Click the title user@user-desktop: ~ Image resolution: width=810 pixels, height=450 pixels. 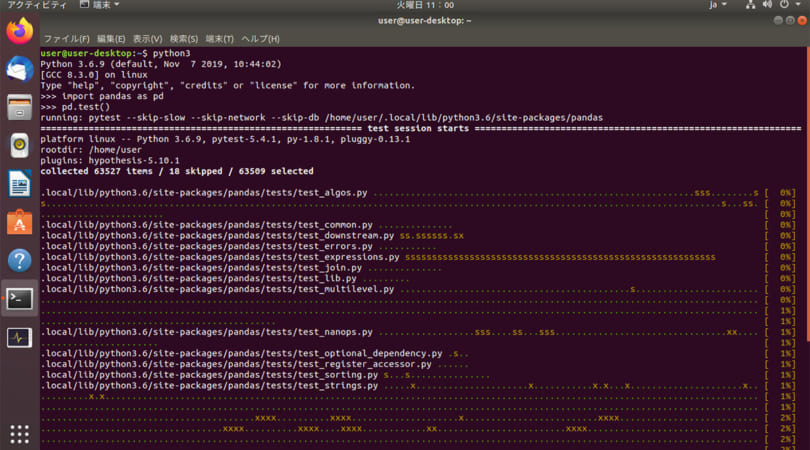coord(425,21)
